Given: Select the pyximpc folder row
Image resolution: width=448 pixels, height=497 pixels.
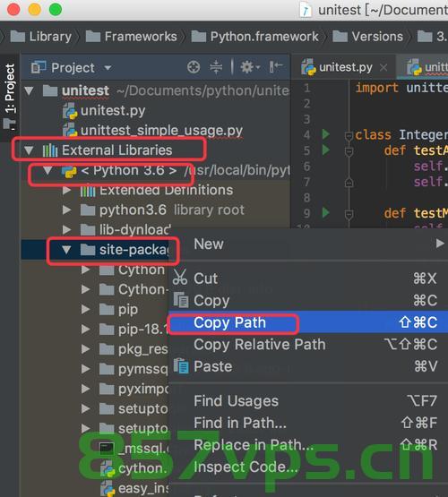Looking at the screenshot, I should (95, 389).
